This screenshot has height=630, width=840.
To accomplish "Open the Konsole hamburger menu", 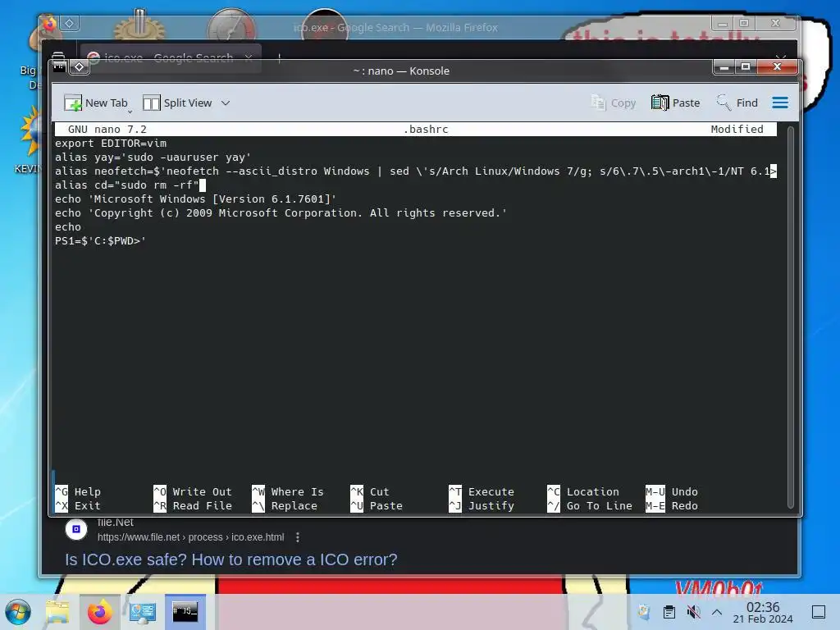I will click(780, 103).
